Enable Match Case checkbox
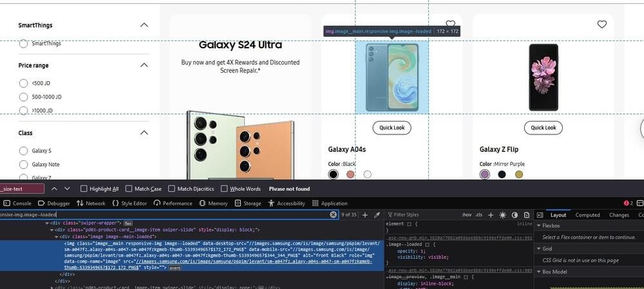The height and width of the screenshot is (289, 644). (x=129, y=189)
